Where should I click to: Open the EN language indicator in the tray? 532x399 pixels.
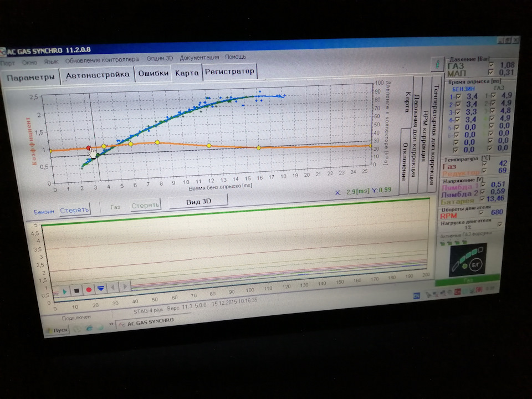click(x=417, y=296)
